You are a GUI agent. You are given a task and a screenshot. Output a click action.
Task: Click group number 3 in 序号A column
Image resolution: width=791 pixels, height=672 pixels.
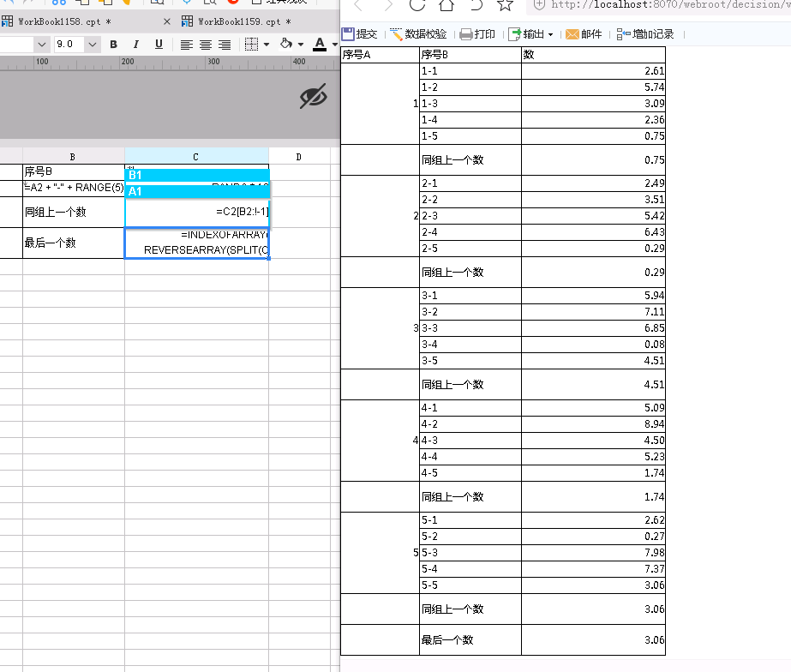click(x=416, y=328)
